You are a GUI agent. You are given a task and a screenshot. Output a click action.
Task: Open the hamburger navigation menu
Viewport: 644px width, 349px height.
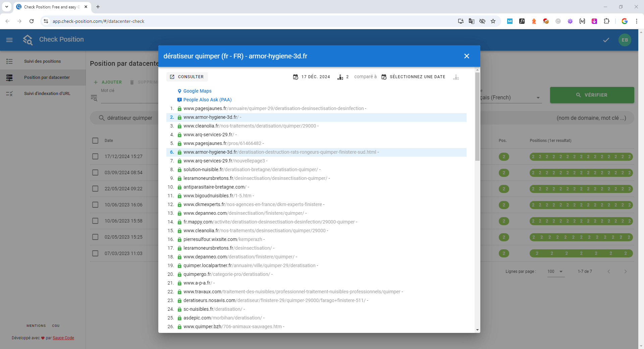[x=9, y=40]
